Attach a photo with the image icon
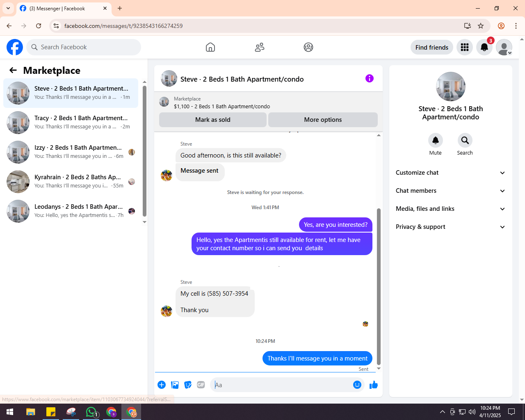Image resolution: width=525 pixels, height=420 pixels. coord(175,385)
